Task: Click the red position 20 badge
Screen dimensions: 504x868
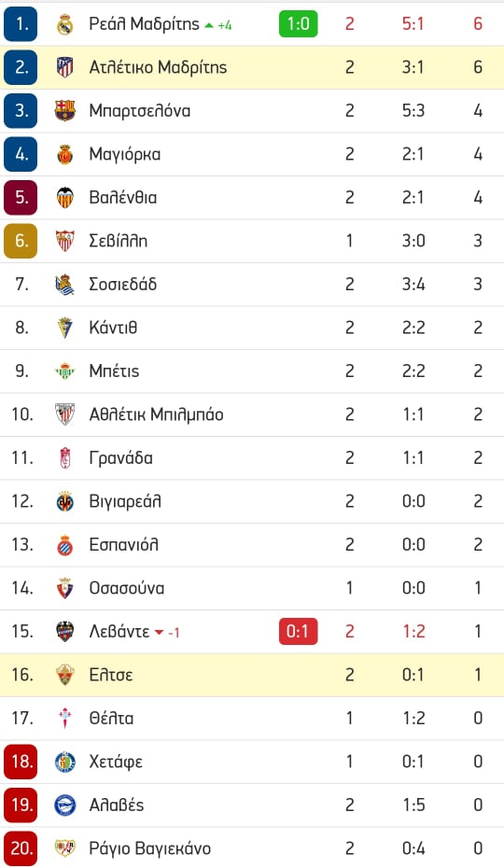Action: tap(21, 848)
